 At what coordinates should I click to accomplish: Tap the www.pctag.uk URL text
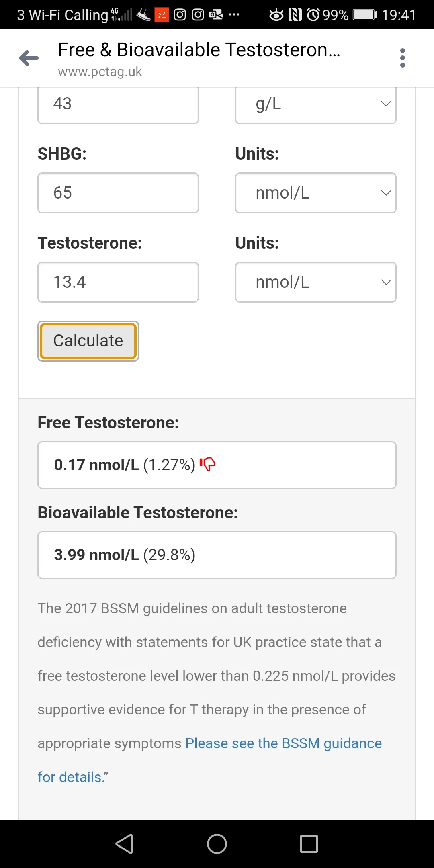point(100,72)
